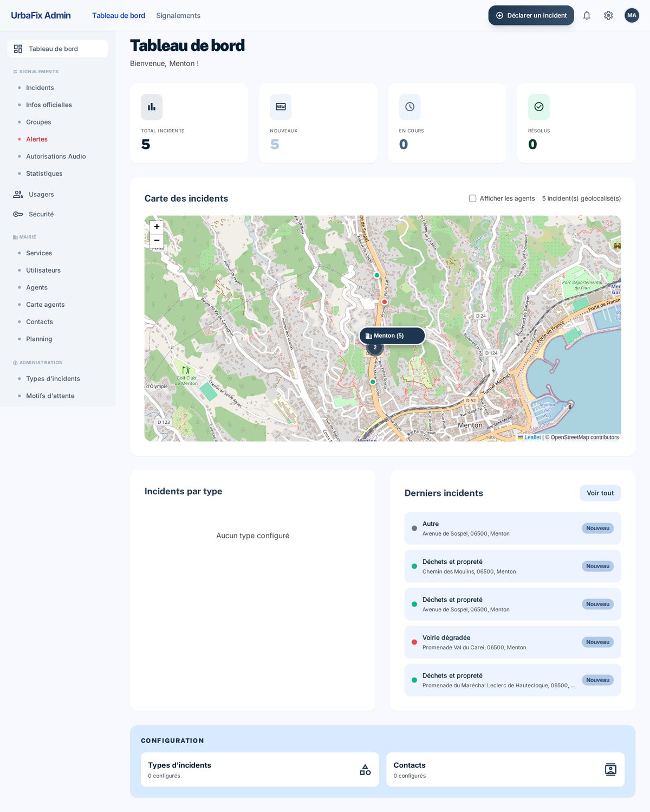Image resolution: width=650 pixels, height=812 pixels.
Task: Click the Usagers people icon
Action: [18, 194]
